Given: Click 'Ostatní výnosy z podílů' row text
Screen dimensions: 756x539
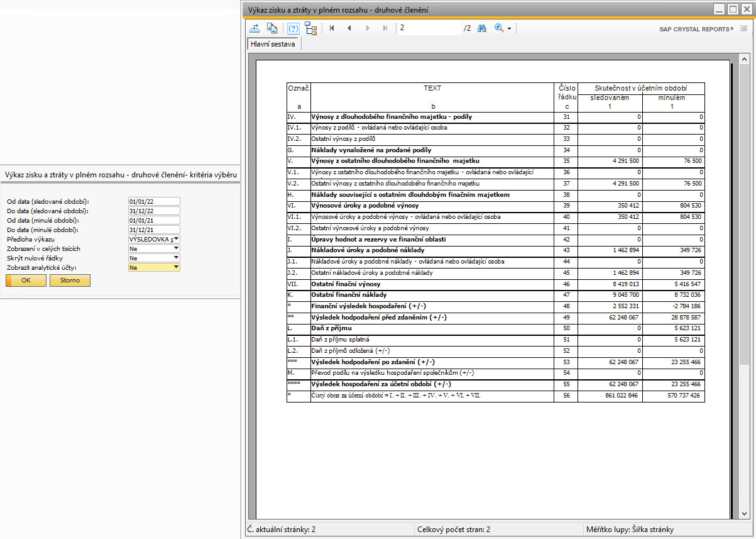Looking at the screenshot, I should pos(343,138).
